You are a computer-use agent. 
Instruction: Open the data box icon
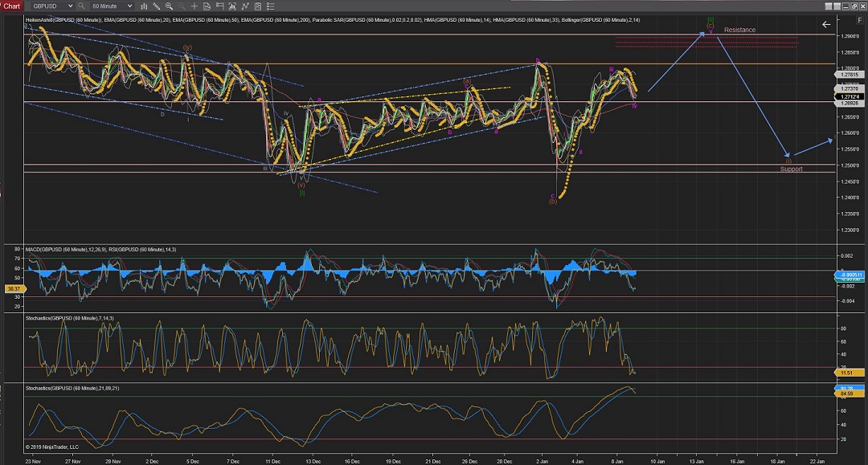[x=207, y=6]
